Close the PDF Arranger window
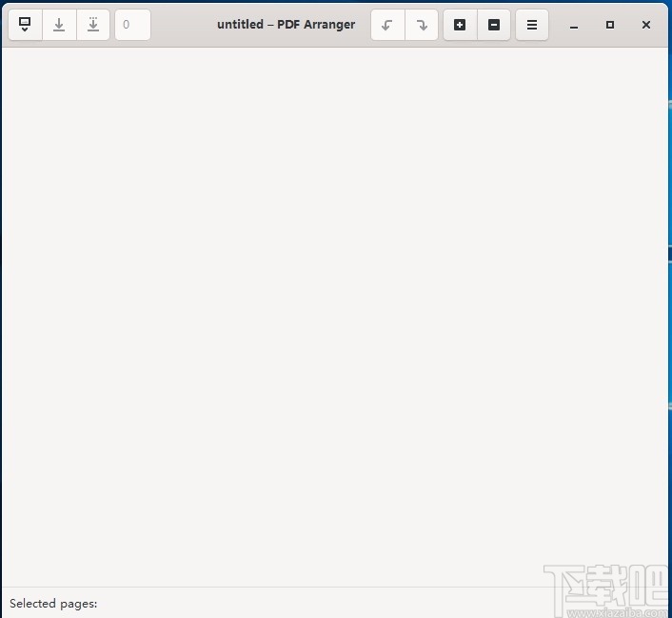 646,25
